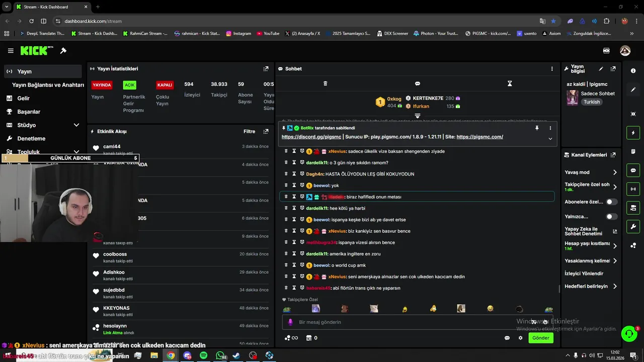Click the wrench icon in right sidebar
Viewport: 644px width, 362px height.
(x=633, y=226)
